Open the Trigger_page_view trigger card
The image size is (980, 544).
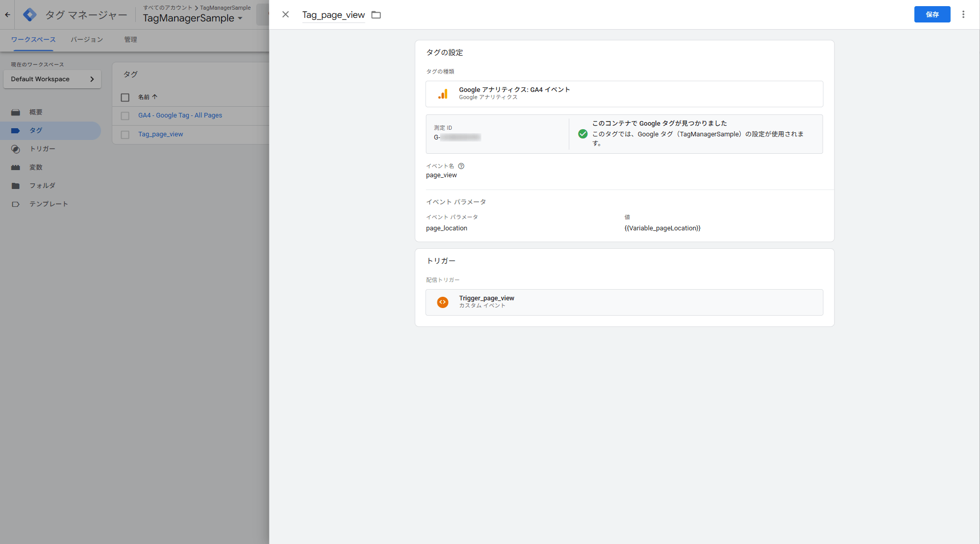click(624, 302)
